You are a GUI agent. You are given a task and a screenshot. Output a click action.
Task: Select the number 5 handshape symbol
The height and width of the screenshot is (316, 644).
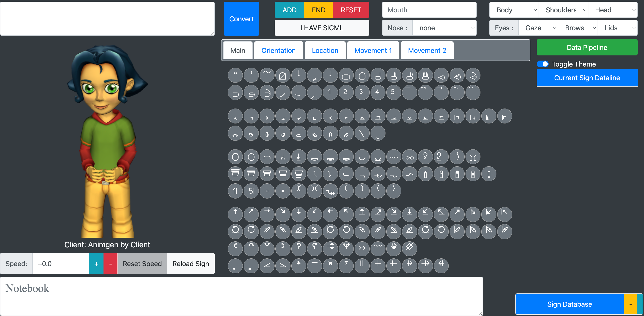coord(394,92)
